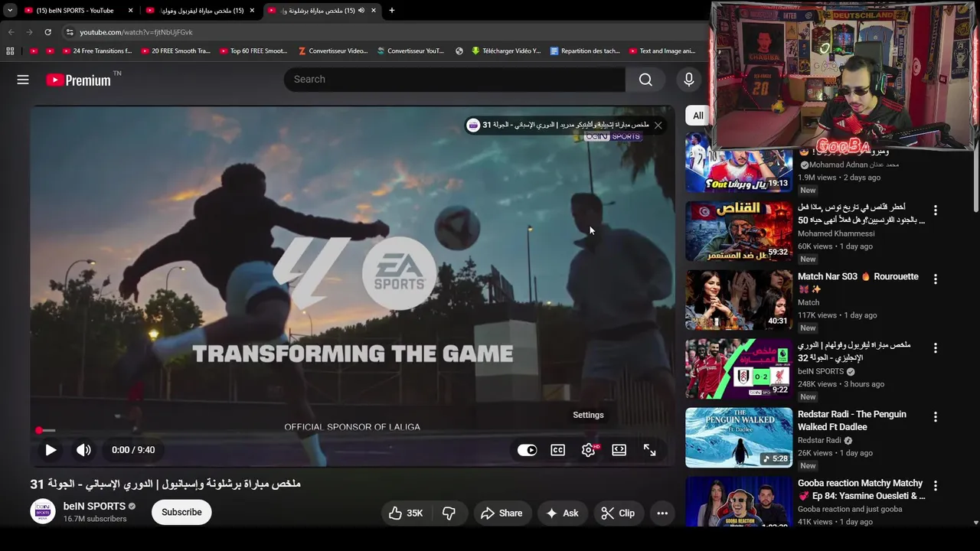This screenshot has height=551, width=980.
Task: Create a Clip of this video
Action: click(x=618, y=514)
